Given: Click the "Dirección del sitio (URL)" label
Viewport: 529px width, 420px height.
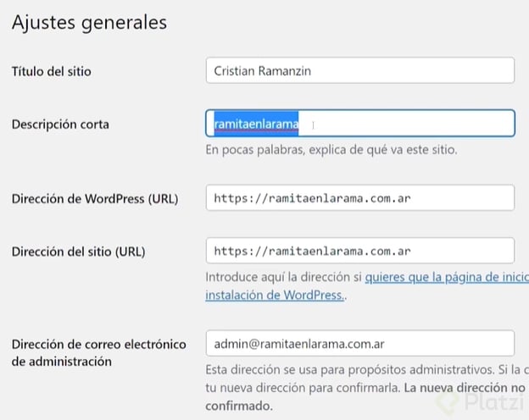Looking at the screenshot, I should coord(79,251).
